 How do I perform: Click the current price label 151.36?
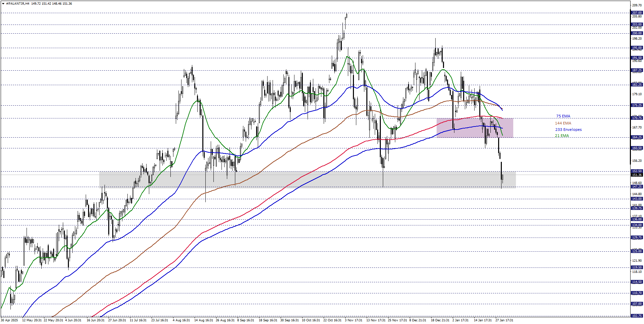pyautogui.click(x=637, y=175)
